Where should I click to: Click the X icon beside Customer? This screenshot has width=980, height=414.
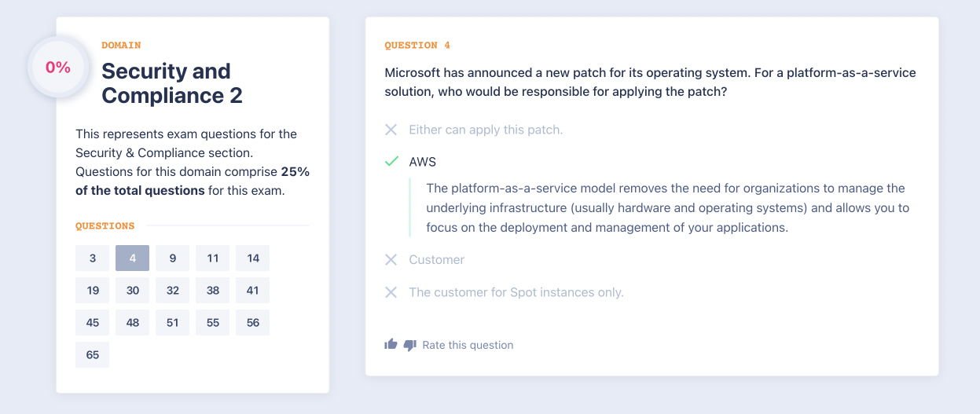tap(391, 260)
